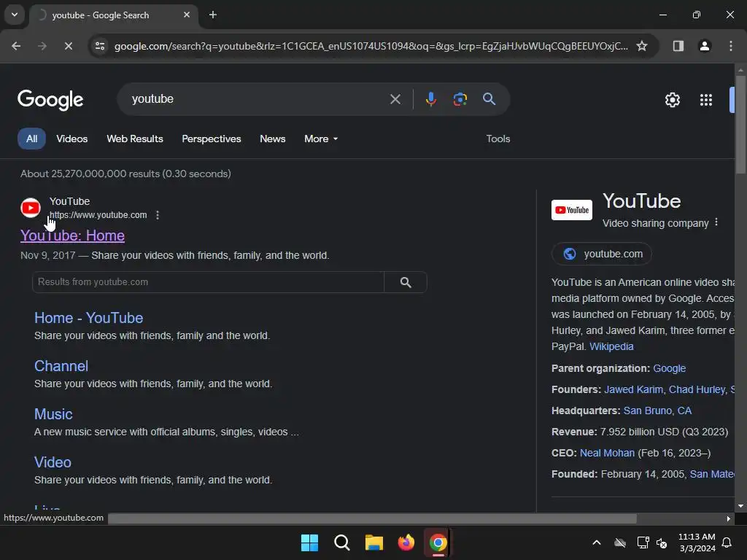The width and height of the screenshot is (747, 560).
Task: Click the muted volume tray icon
Action: coord(662,542)
